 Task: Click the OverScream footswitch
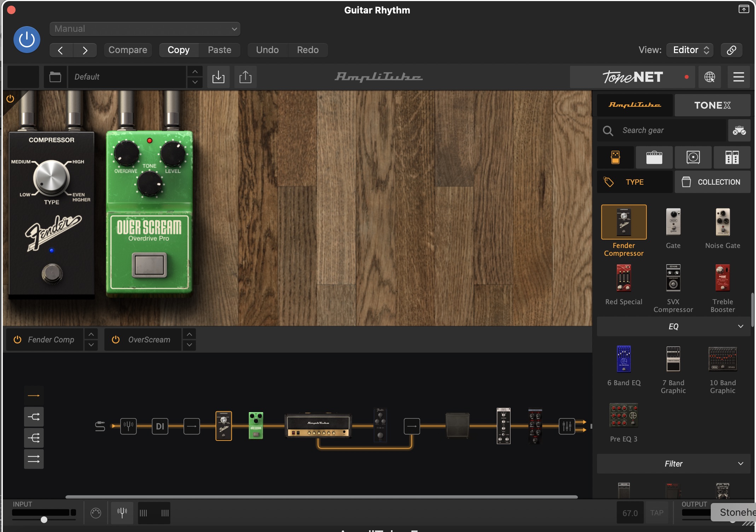[x=149, y=265]
